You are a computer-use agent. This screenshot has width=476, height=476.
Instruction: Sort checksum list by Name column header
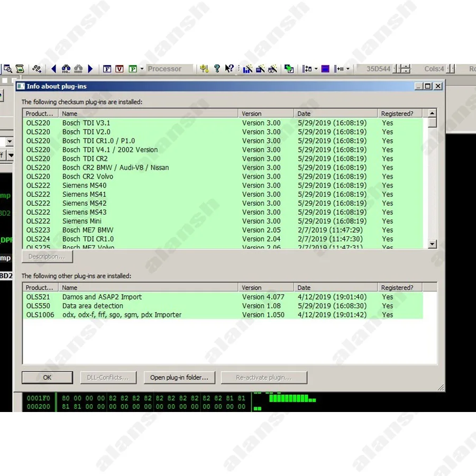[148, 114]
